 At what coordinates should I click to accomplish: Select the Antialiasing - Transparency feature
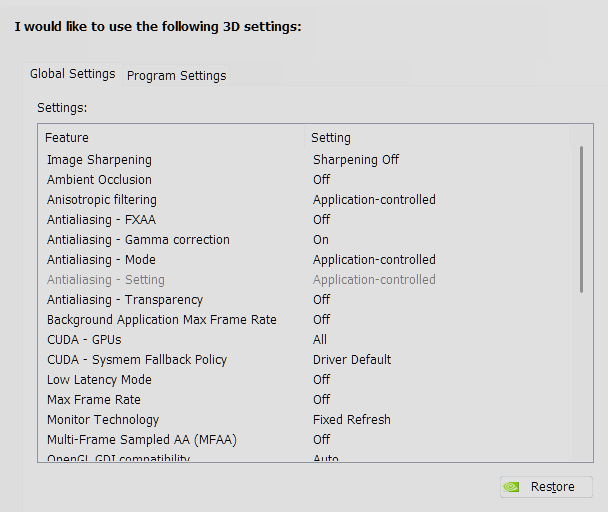125,300
